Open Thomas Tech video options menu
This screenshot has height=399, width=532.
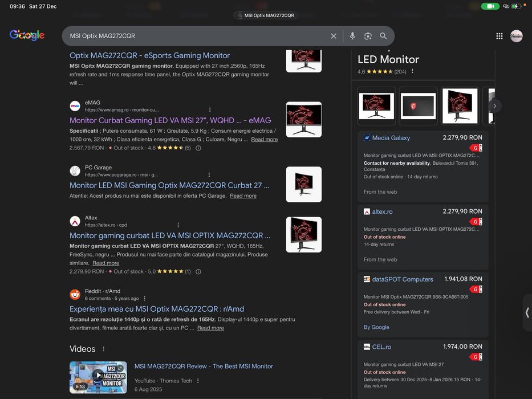(198, 381)
